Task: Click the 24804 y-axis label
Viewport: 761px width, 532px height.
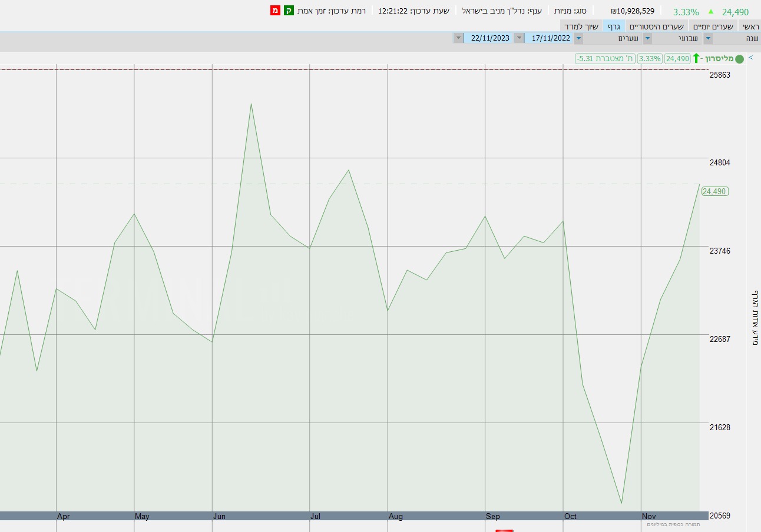Action: click(x=720, y=162)
